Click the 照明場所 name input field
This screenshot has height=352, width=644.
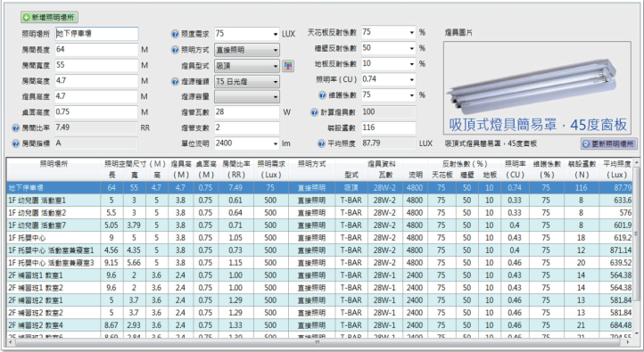tap(96, 34)
